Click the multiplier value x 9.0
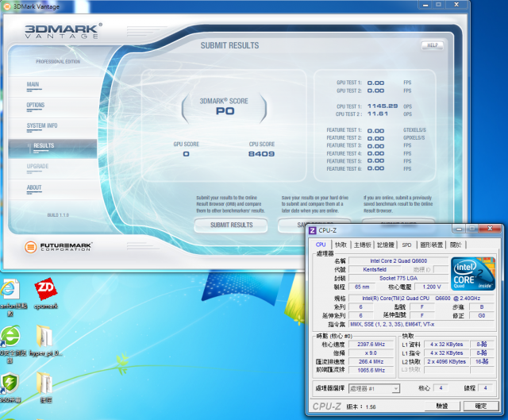Screen dimensions: 508x420 click(371, 353)
